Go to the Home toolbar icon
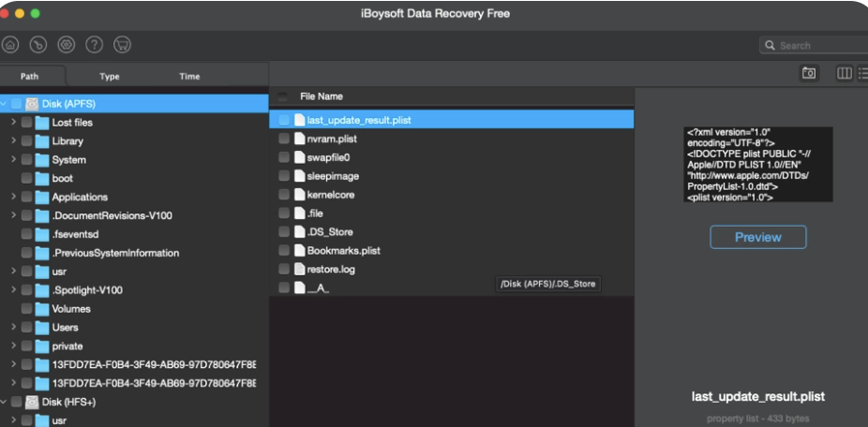This screenshot has height=427, width=868. click(x=10, y=45)
